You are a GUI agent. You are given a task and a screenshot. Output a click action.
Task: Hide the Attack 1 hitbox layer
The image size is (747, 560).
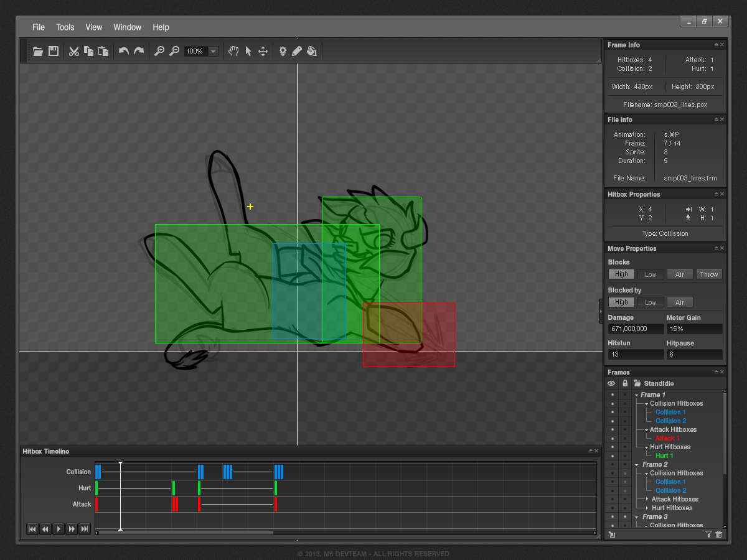(612, 438)
